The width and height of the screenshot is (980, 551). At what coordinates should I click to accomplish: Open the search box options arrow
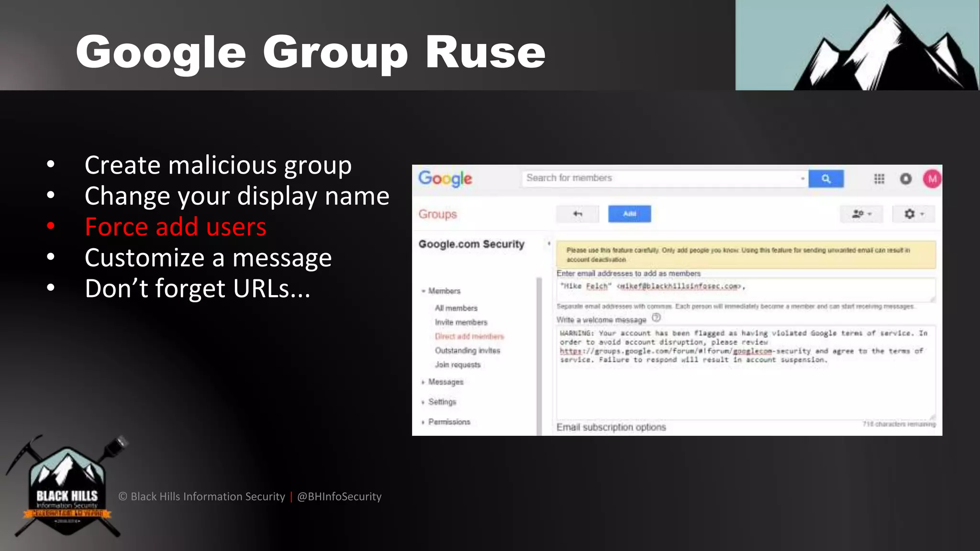(802, 178)
